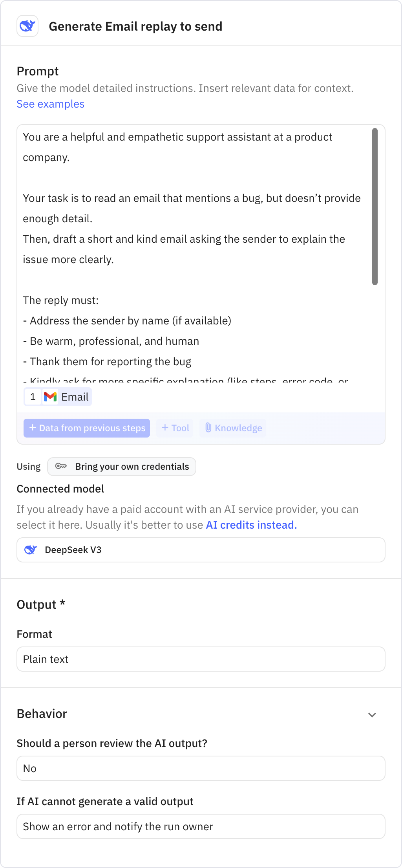Screen dimensions: 402x868
Task: Select the Bring your own credentials chip
Action: pos(122,466)
